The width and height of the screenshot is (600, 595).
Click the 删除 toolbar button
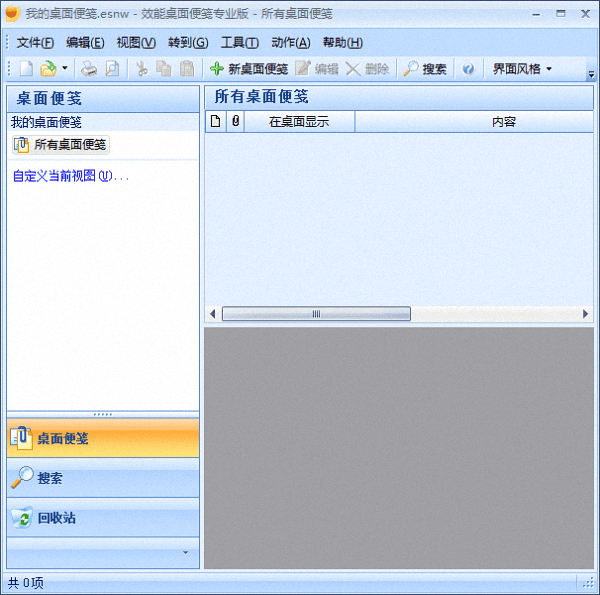pos(367,69)
